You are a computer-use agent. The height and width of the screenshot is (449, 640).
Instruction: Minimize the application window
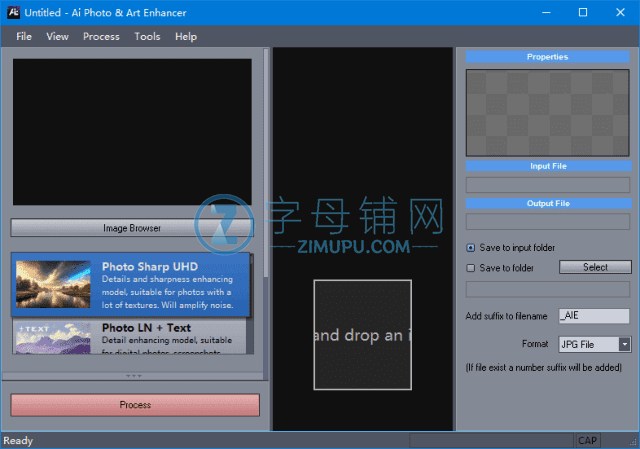pyautogui.click(x=546, y=12)
